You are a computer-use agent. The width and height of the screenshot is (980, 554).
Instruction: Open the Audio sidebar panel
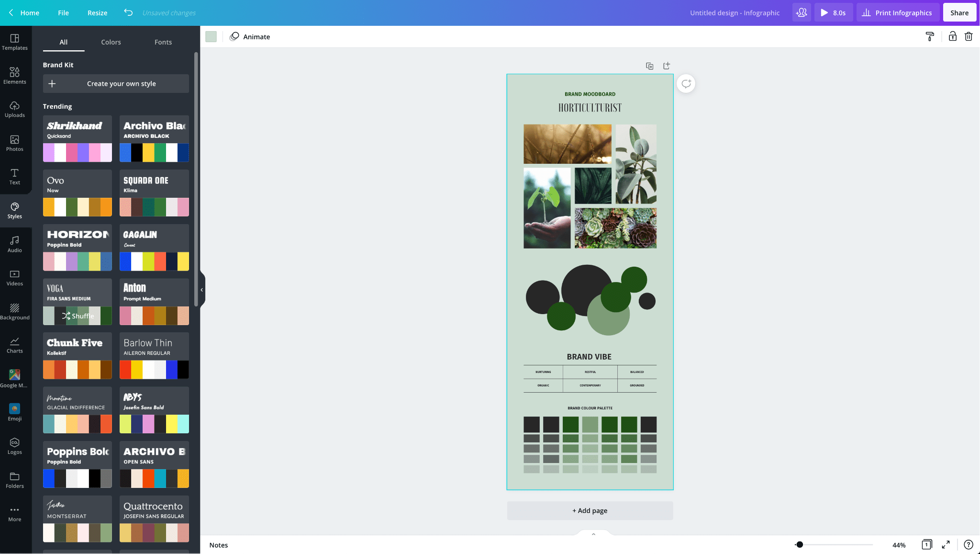pos(14,244)
